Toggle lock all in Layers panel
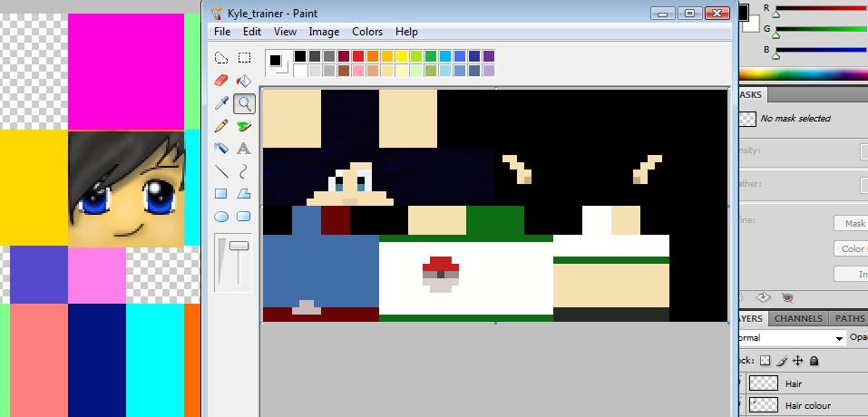Image resolution: width=868 pixels, height=417 pixels. [814, 361]
